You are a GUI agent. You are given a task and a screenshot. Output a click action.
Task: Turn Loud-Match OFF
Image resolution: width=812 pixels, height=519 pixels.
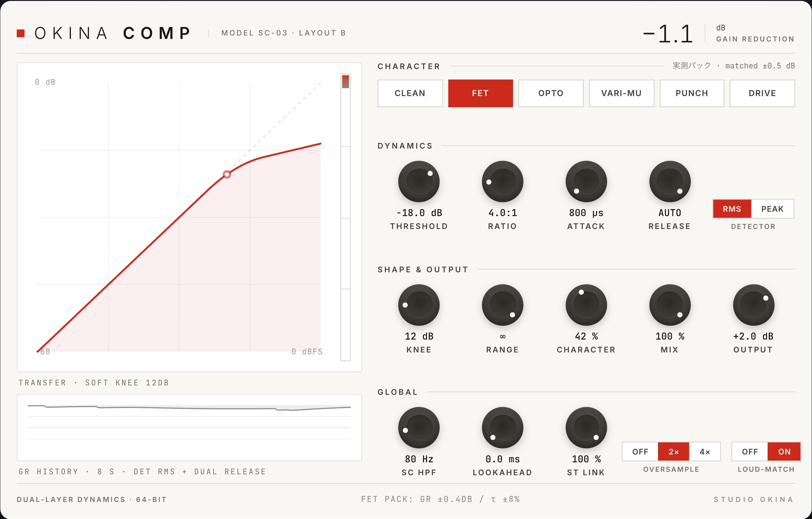(750, 452)
